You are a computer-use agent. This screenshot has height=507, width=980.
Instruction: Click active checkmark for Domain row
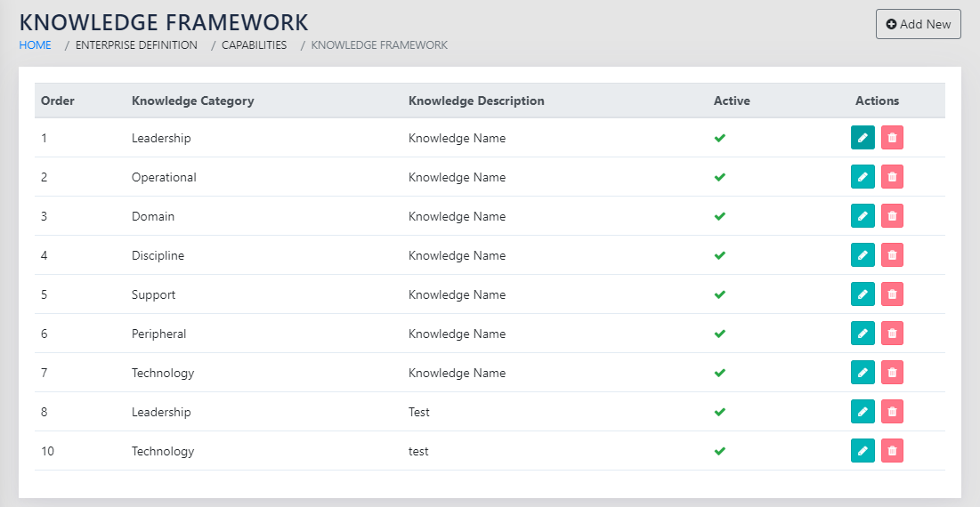click(x=720, y=216)
